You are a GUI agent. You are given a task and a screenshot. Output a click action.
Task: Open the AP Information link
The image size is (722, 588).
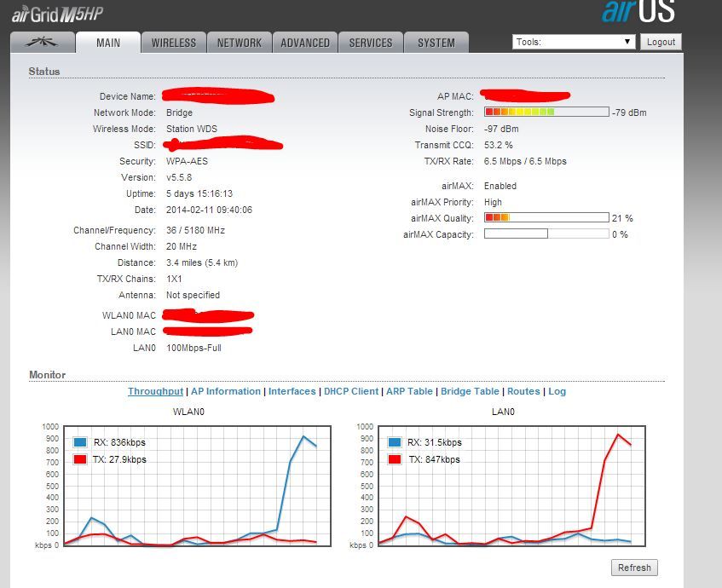226,391
